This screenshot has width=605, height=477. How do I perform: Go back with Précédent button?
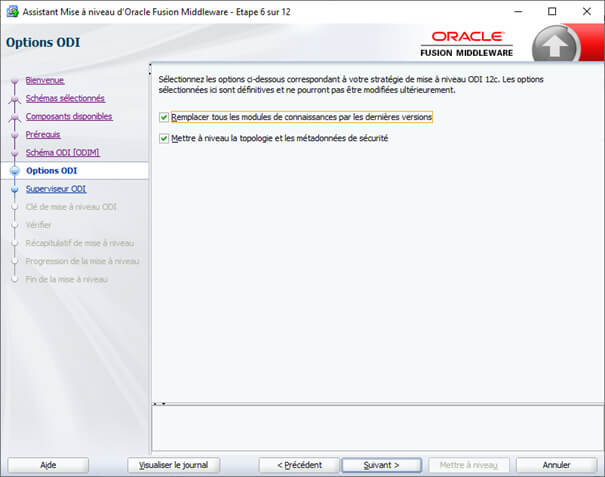coord(299,465)
